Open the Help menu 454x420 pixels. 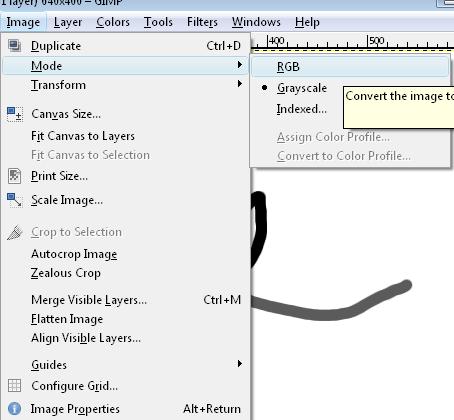pyautogui.click(x=307, y=22)
